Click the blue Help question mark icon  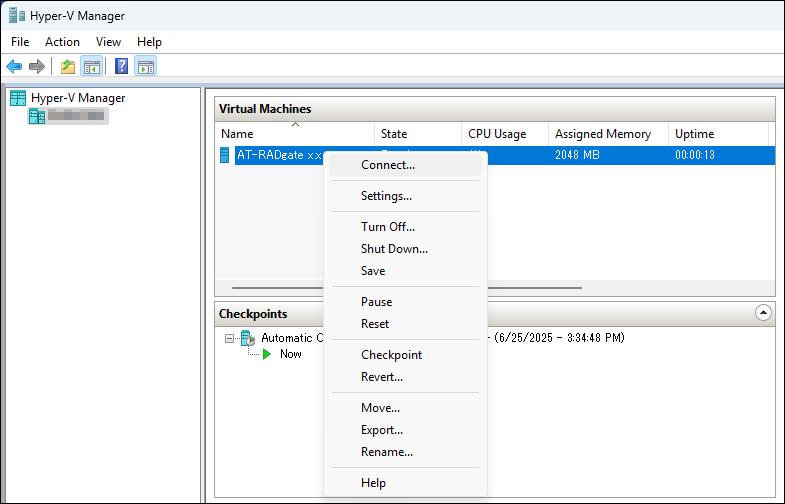121,67
